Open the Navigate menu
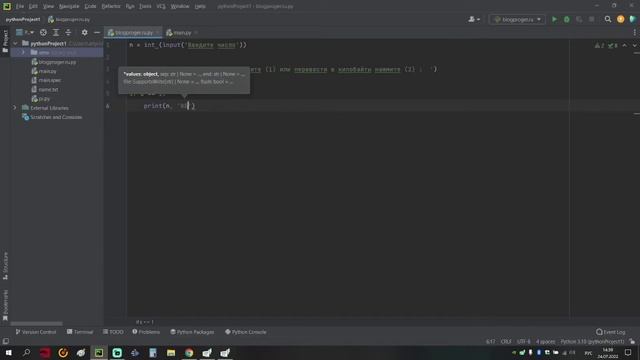Image resolution: width=640 pixels, height=360 pixels. point(69,6)
